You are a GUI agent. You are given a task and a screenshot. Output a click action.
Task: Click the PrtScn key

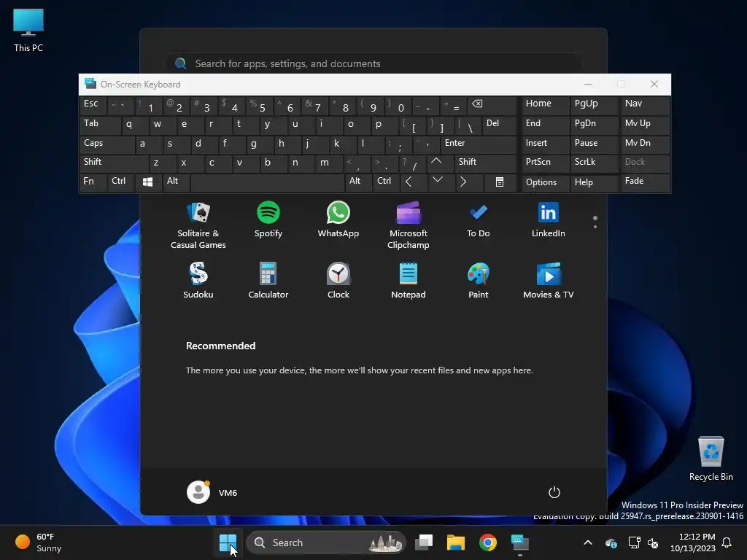tap(545, 163)
